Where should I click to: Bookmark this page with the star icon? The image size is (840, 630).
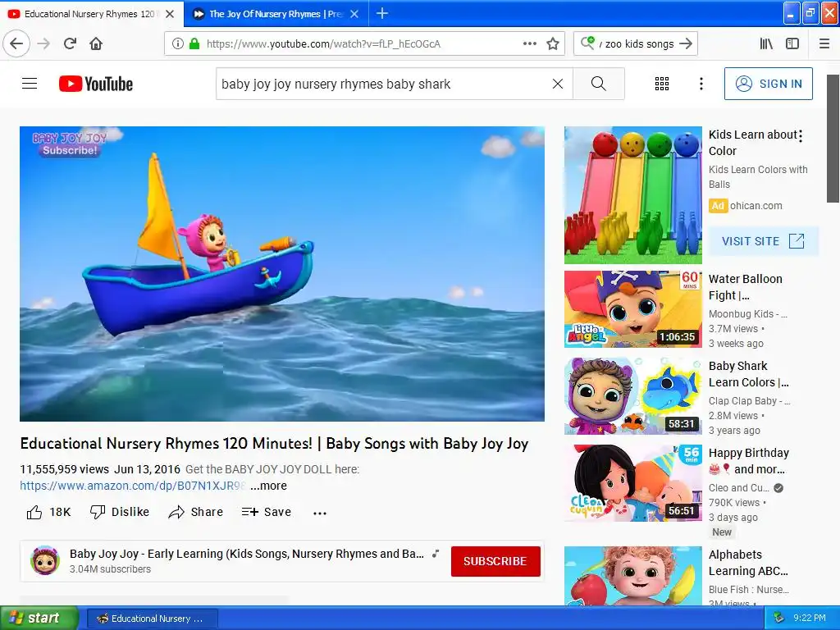click(x=553, y=44)
